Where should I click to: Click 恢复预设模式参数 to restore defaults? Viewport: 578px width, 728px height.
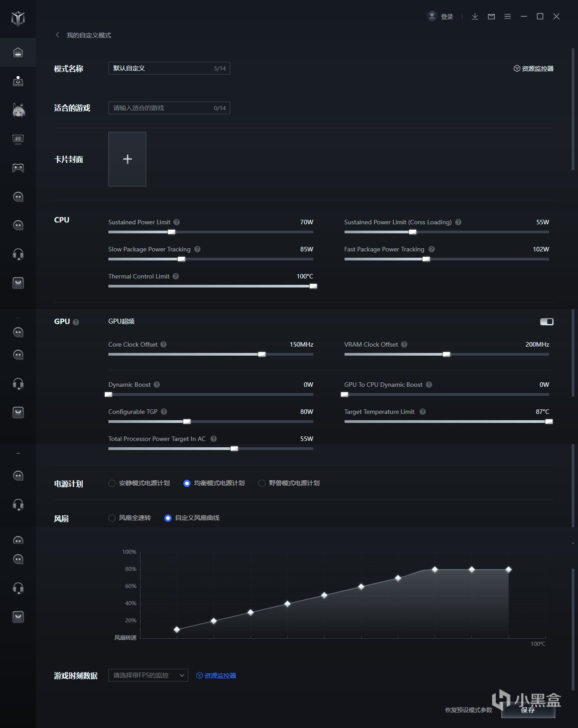point(469,710)
